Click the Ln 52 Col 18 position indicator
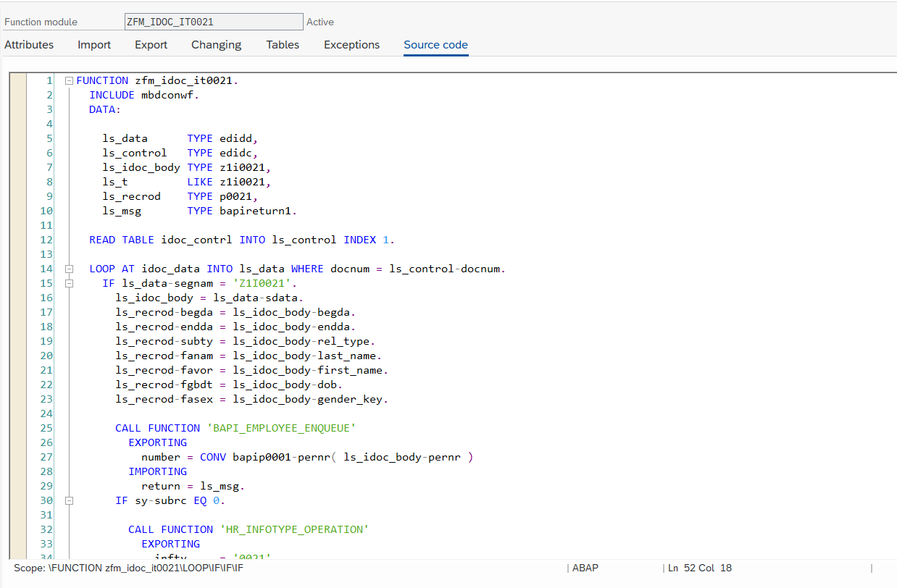Screen dimensions: 897x588 pos(700,568)
